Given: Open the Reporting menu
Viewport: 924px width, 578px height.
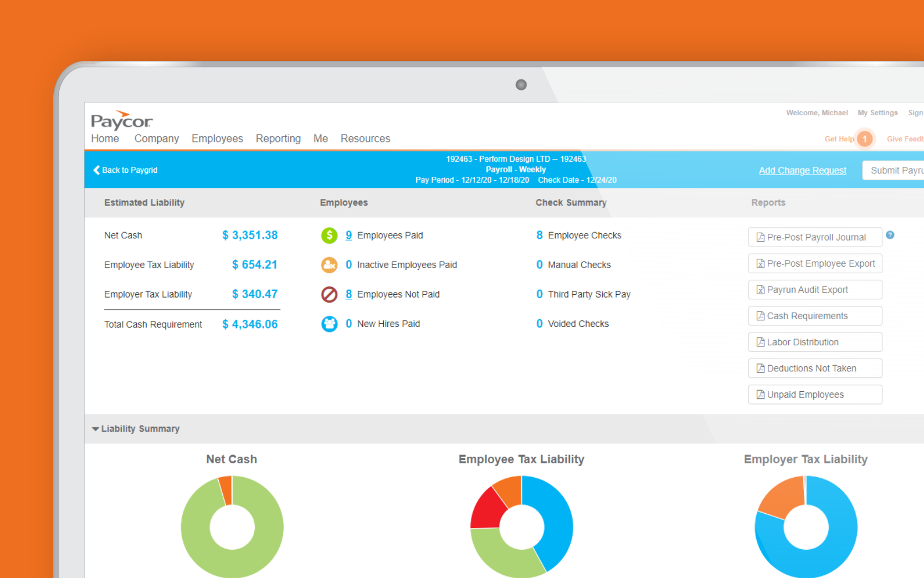Looking at the screenshot, I should [278, 139].
